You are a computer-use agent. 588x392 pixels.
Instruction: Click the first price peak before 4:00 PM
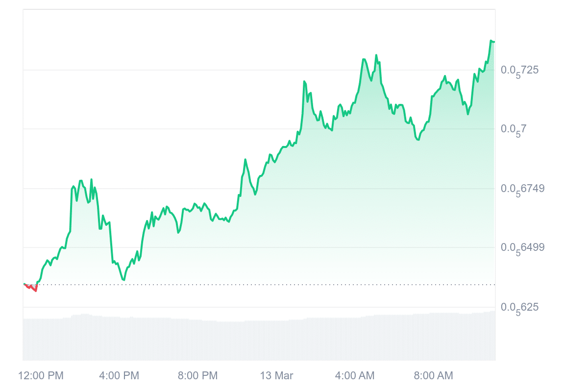[x=81, y=181]
